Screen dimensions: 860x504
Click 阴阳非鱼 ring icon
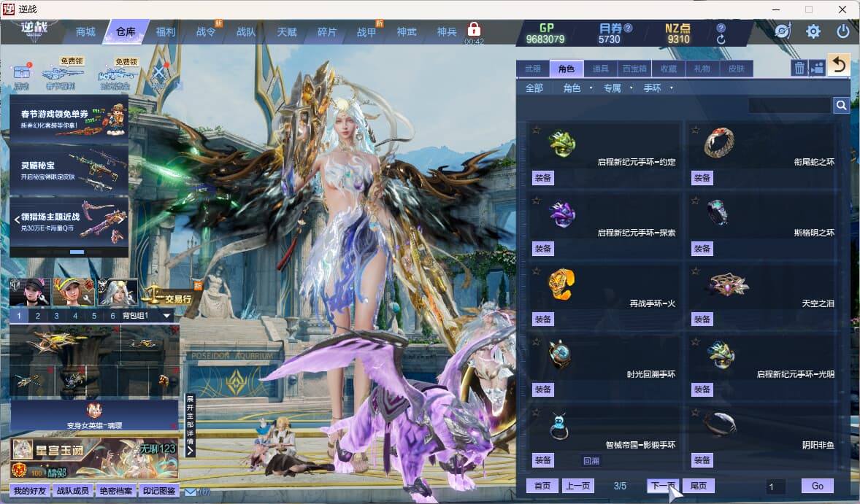[720, 424]
